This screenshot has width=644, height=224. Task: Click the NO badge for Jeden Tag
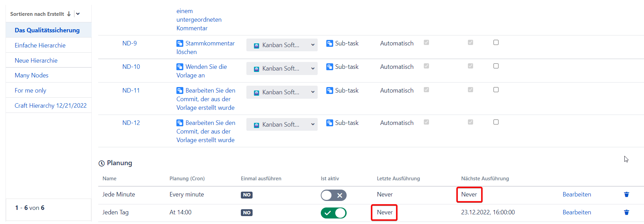coord(246,213)
